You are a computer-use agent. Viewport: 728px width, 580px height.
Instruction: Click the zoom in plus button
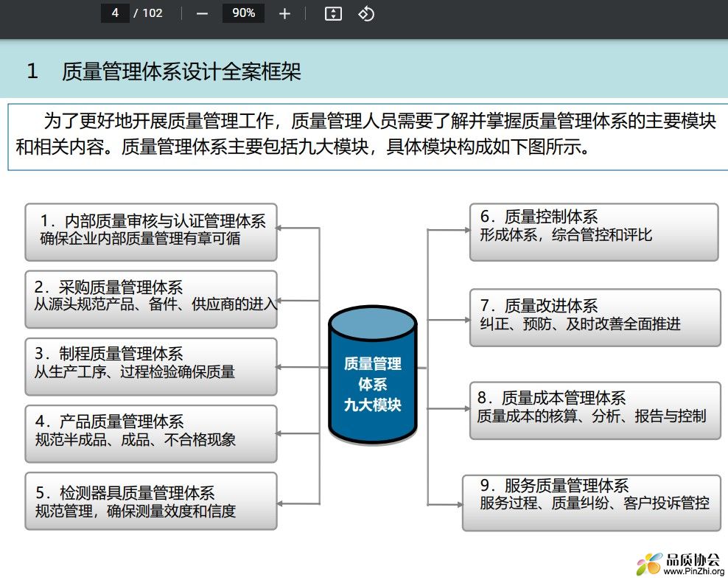tap(284, 13)
